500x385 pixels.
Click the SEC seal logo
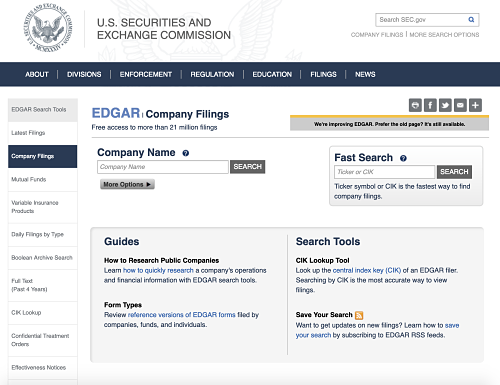point(48,28)
